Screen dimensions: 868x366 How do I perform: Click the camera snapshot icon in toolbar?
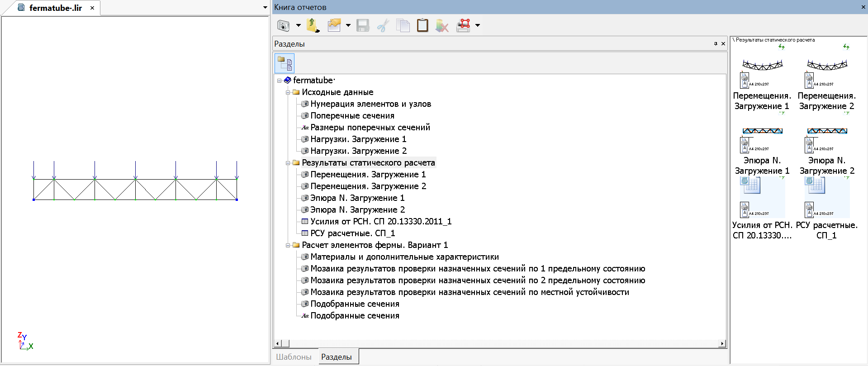pyautogui.click(x=283, y=25)
